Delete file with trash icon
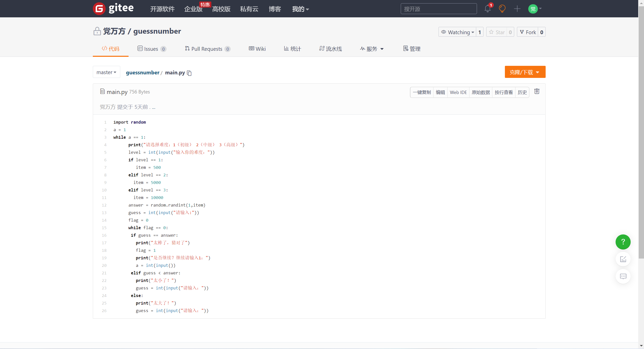The height and width of the screenshot is (349, 644). tap(537, 91)
